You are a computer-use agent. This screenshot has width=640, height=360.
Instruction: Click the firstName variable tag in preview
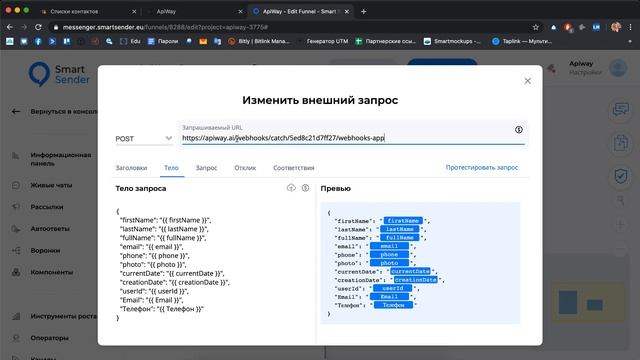coord(403,221)
